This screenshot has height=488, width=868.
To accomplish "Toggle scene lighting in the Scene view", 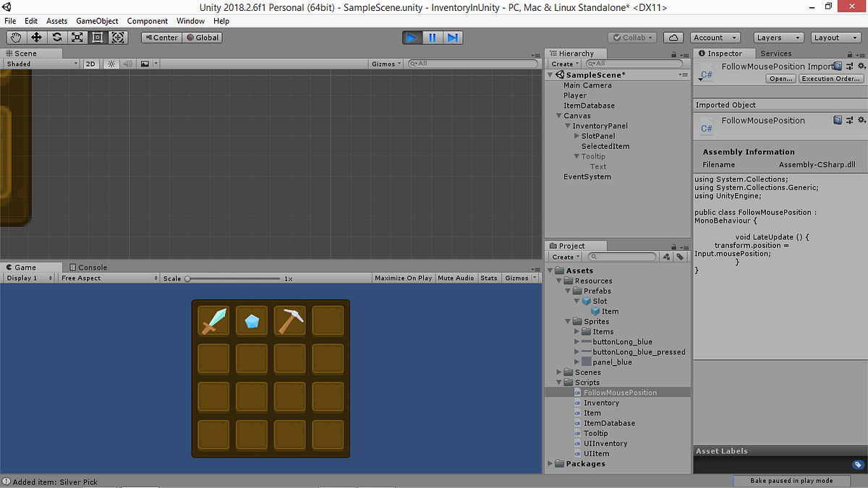I will pyautogui.click(x=112, y=63).
